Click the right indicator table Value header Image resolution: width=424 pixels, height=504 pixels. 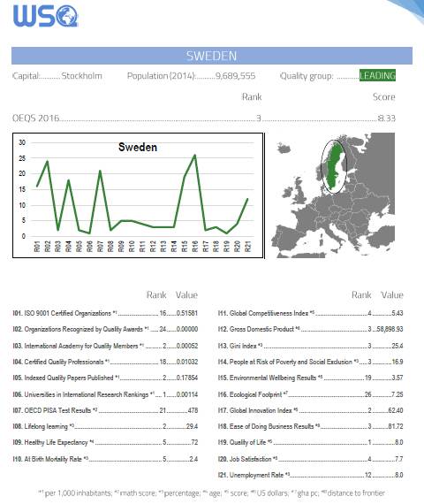[x=392, y=295]
